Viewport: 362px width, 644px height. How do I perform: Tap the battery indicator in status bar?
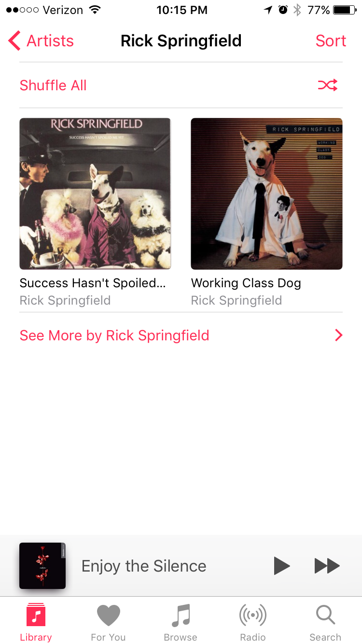tap(345, 10)
